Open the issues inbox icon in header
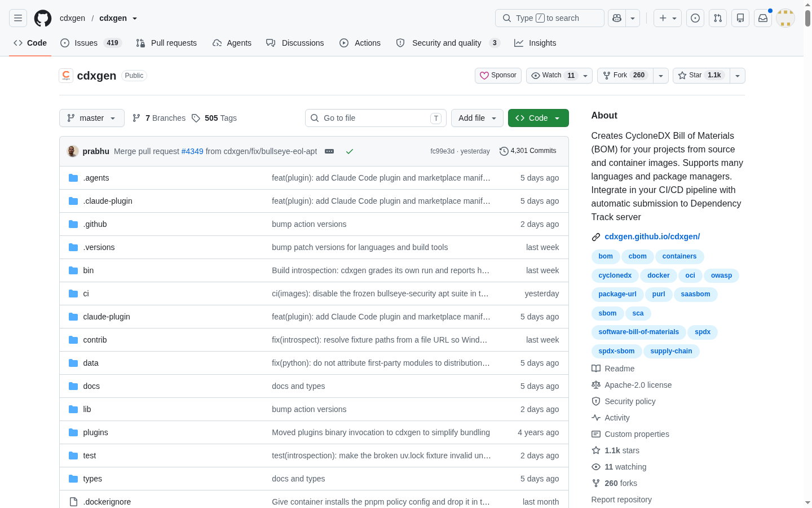Viewport: 812px width, 508px height. (695, 18)
